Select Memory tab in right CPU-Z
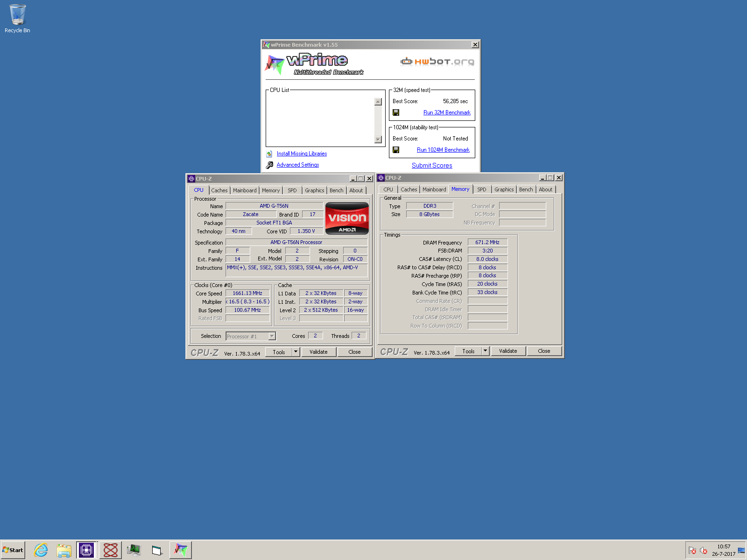The width and height of the screenshot is (747, 560). pyautogui.click(x=460, y=189)
